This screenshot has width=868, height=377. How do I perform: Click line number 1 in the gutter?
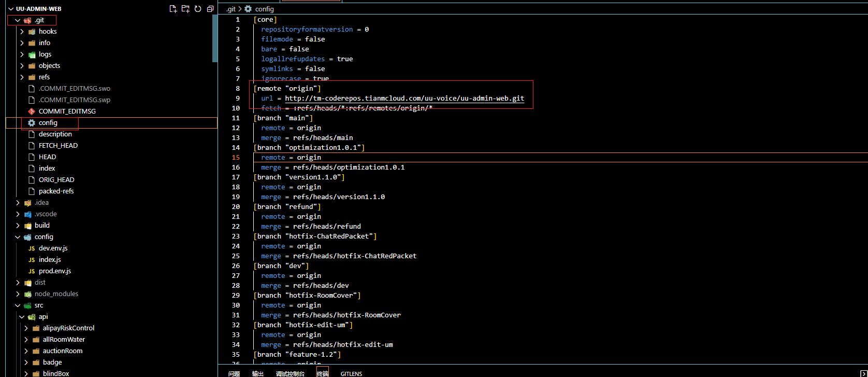[x=238, y=20]
